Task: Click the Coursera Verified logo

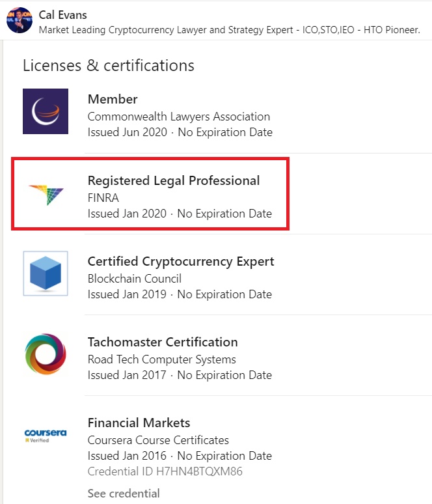Action: click(x=46, y=436)
